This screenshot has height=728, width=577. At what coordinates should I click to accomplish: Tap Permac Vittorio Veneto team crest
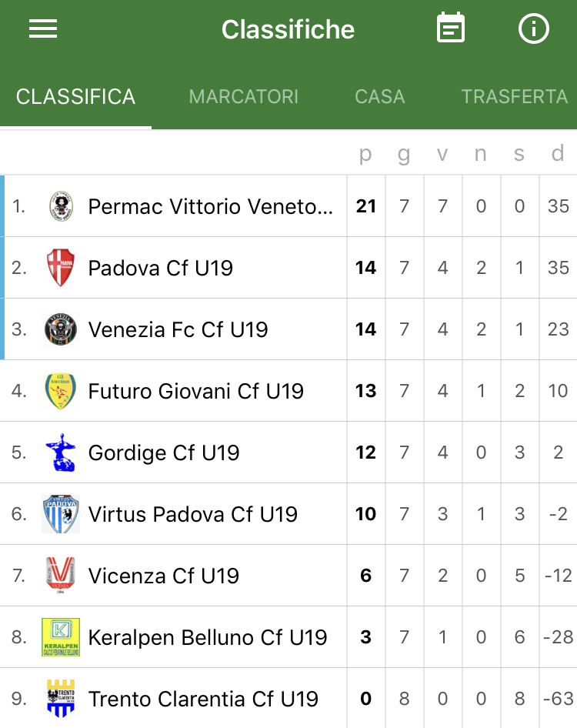(62, 206)
